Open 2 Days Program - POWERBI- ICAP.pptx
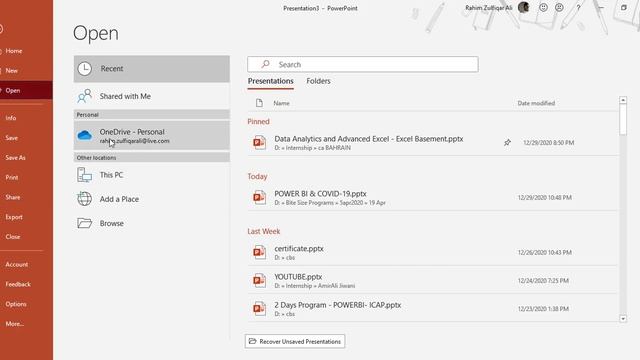 pyautogui.click(x=433, y=309)
